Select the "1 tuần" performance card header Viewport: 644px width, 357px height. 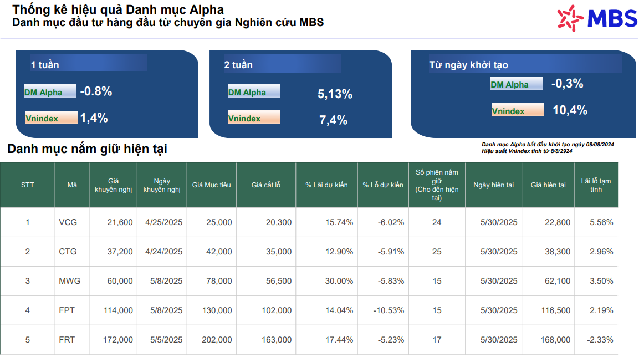(x=45, y=65)
